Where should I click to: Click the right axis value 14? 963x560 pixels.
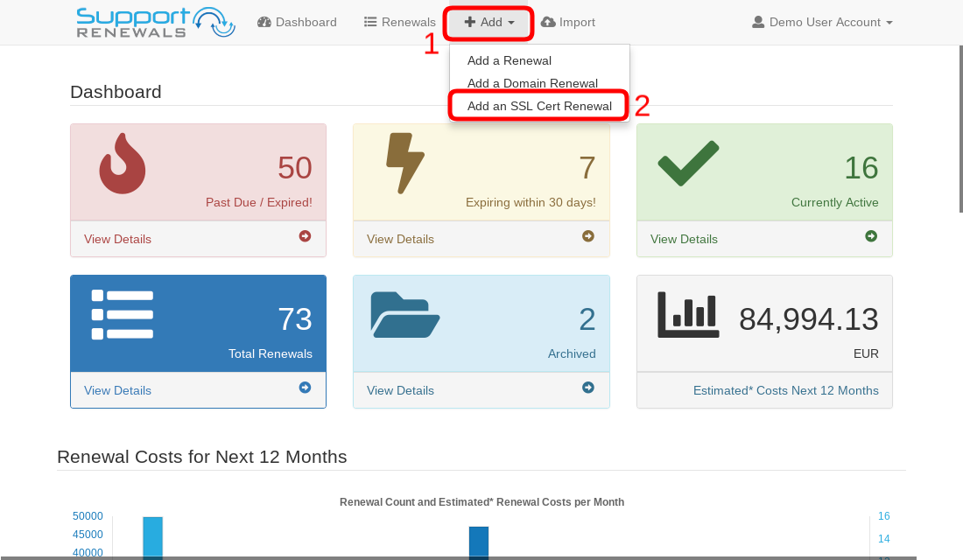(x=884, y=539)
